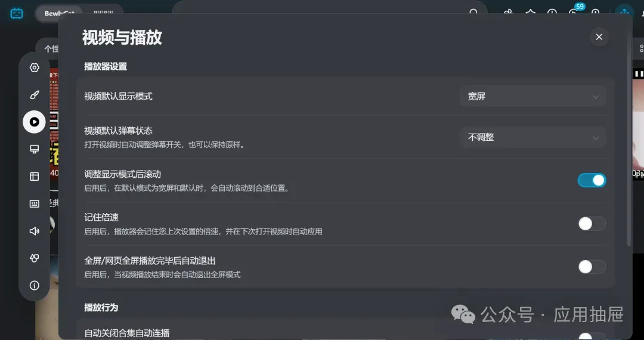644x340 pixels.
Task: Open desktop monitor icon in sidebar
Action: [x=35, y=149]
